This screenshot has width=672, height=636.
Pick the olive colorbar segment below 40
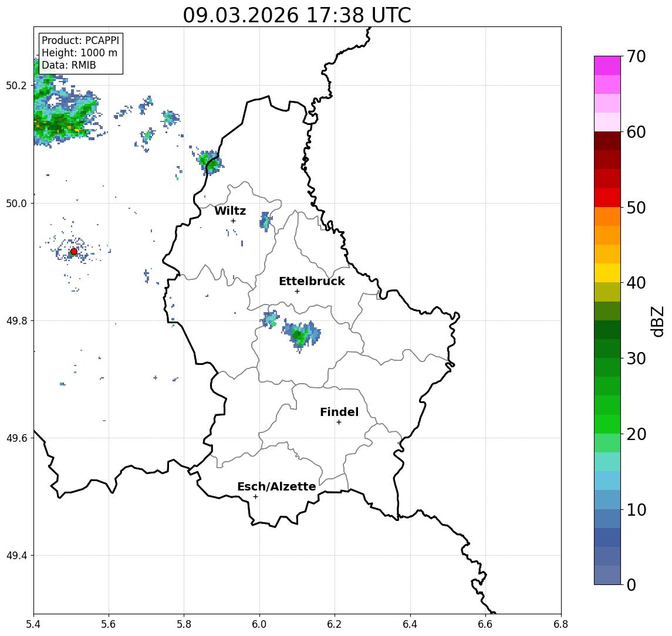pos(607,292)
